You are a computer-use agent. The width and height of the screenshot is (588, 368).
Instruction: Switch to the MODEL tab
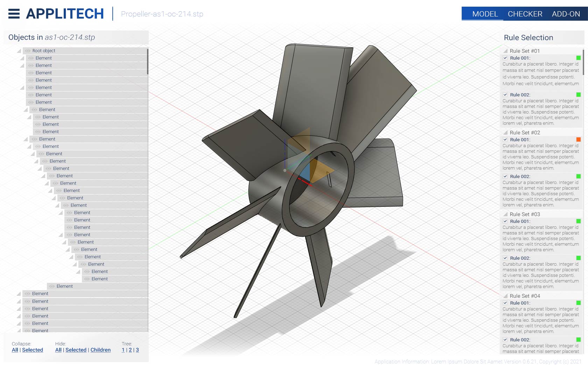[x=485, y=14]
